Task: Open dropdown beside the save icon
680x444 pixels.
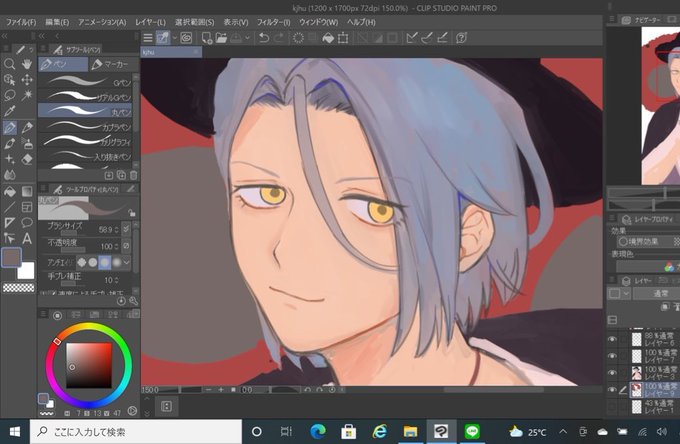Action: (x=247, y=38)
